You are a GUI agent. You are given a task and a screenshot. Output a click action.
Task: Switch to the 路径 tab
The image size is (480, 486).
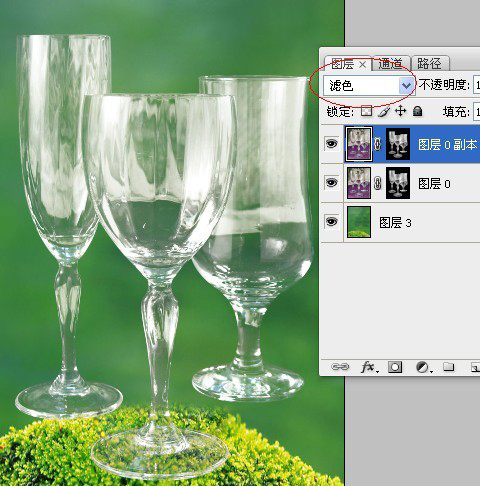pos(430,64)
